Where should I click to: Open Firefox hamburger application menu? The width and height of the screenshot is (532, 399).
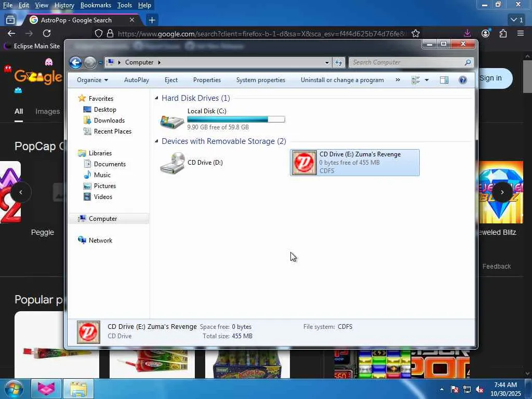click(x=521, y=33)
